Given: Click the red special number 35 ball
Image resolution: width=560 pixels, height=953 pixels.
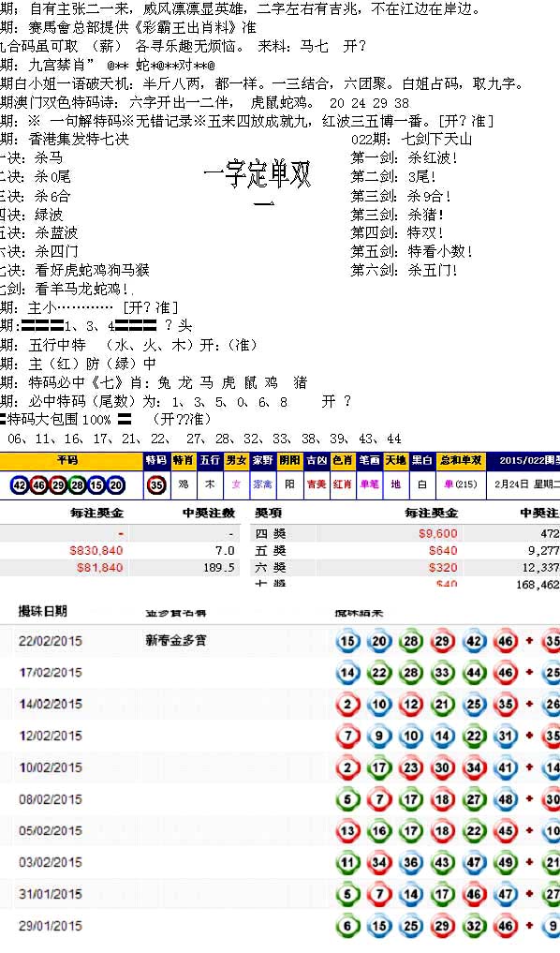Looking at the screenshot, I should click(x=156, y=485).
